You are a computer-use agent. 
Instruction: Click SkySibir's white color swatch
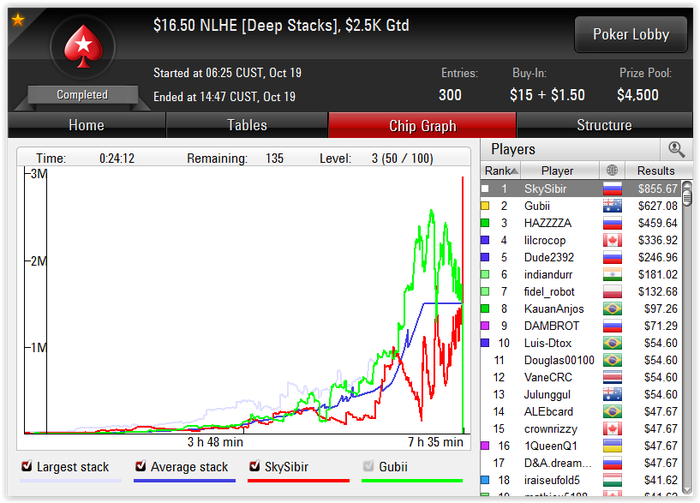(485, 189)
